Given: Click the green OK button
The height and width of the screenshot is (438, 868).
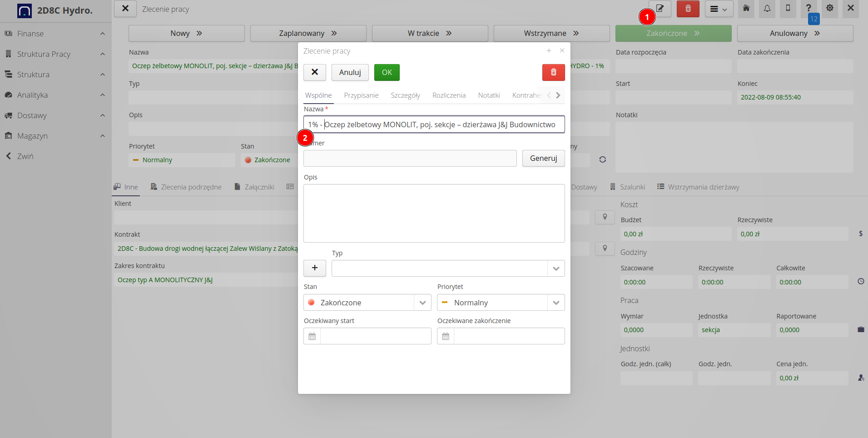Looking at the screenshot, I should click(x=387, y=72).
